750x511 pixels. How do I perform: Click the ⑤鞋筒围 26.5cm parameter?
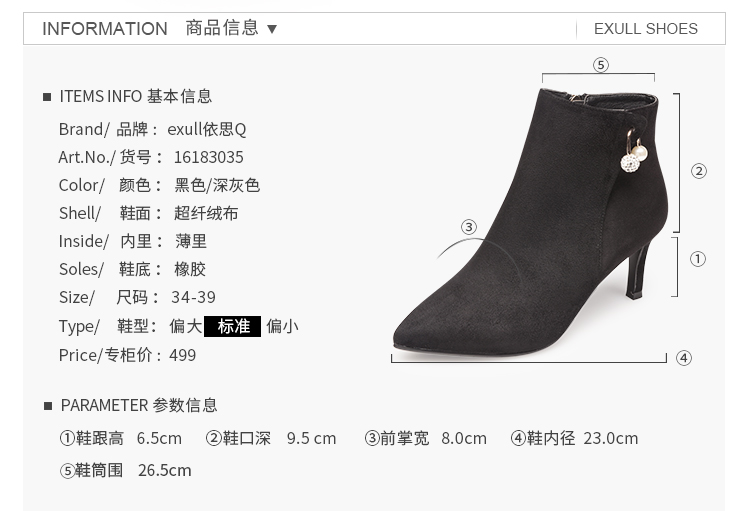click(x=125, y=470)
